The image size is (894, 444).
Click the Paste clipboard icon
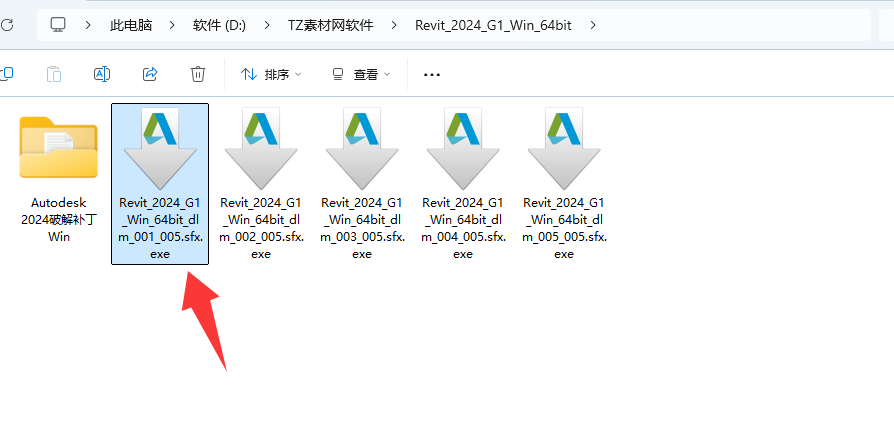coord(54,74)
